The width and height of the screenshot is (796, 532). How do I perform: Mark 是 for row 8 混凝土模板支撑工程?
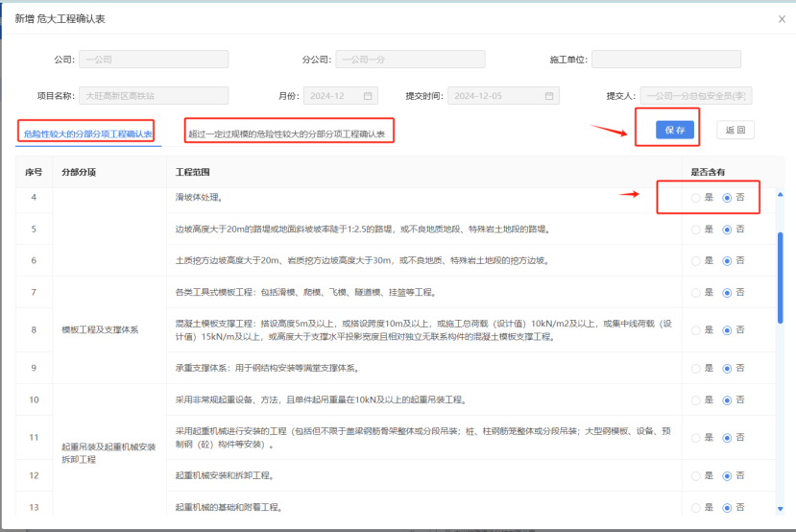(696, 330)
